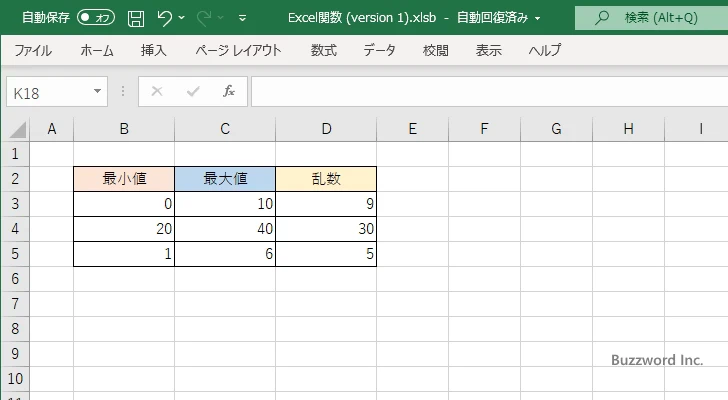This screenshot has width=728, height=400.
Task: Open the Undo history dropdown arrow
Action: 182,18
